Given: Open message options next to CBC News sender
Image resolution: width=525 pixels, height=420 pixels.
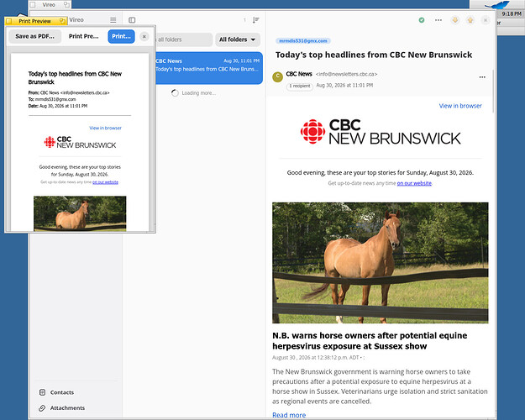Looking at the screenshot, I should click(x=482, y=77).
